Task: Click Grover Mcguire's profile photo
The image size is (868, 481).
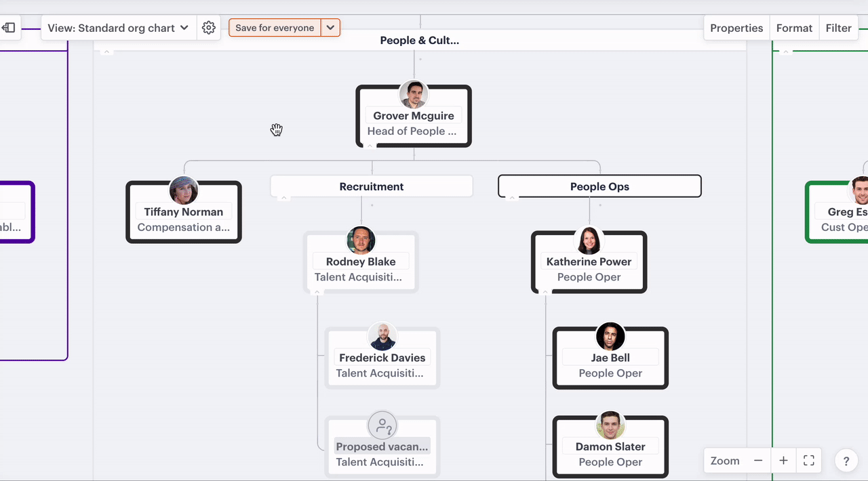Action: pos(414,95)
